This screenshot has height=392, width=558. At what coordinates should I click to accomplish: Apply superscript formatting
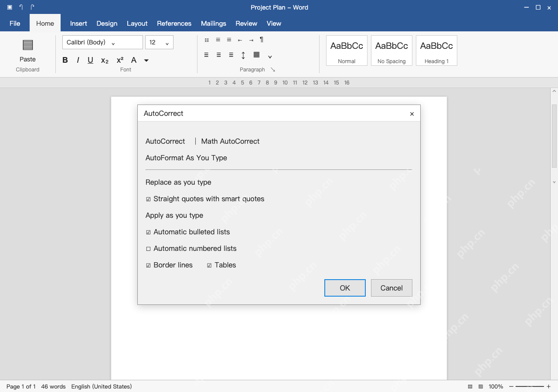point(120,60)
